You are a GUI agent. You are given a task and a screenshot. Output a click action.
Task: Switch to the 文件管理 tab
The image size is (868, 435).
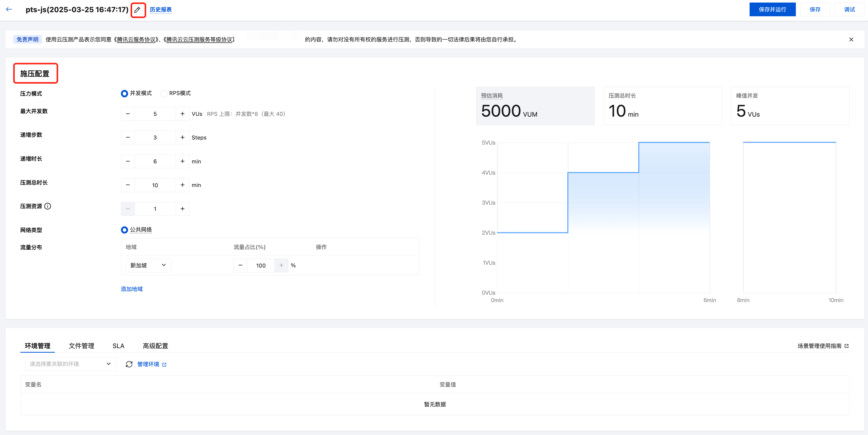81,346
